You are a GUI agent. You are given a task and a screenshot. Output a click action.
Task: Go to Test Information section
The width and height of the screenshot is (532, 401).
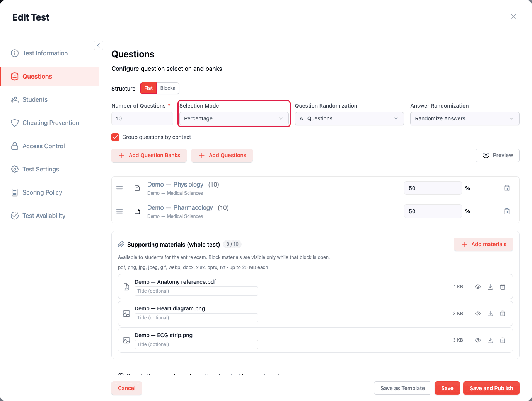tap(49, 53)
